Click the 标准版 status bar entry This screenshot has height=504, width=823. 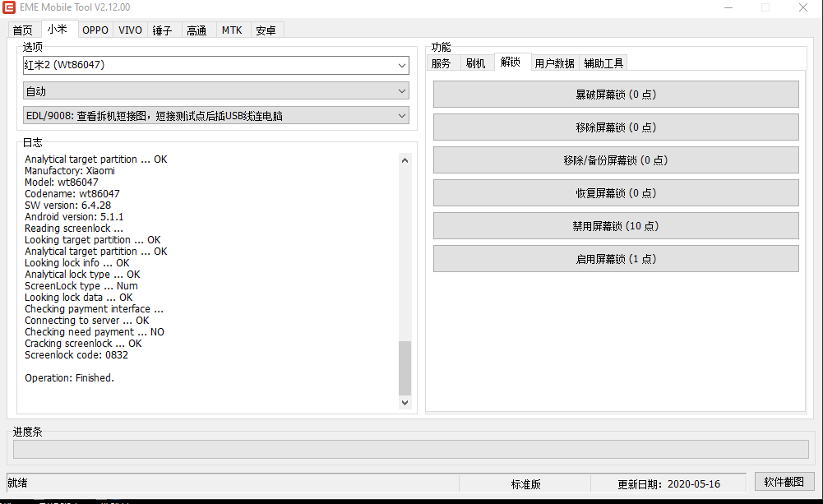click(526, 484)
